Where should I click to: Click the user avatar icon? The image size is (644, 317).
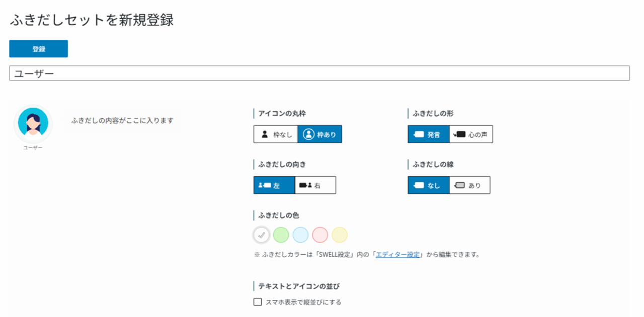coord(33,124)
